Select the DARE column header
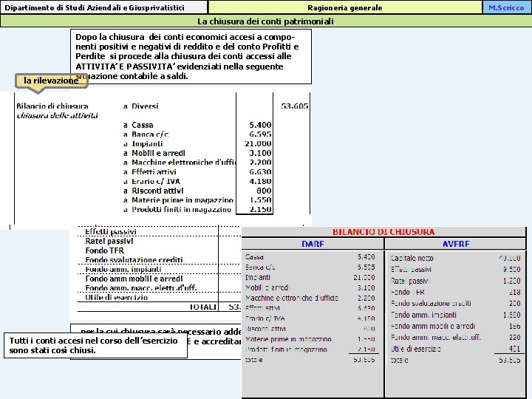This screenshot has height=399, width=532. coord(313,244)
